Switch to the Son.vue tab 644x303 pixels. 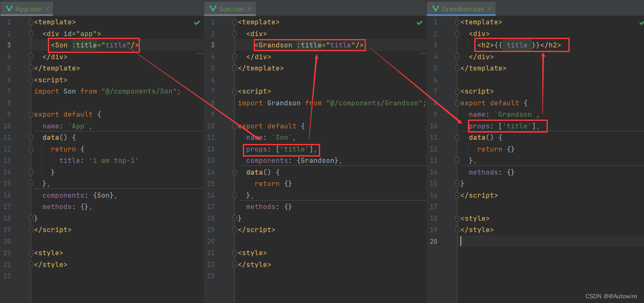point(230,9)
